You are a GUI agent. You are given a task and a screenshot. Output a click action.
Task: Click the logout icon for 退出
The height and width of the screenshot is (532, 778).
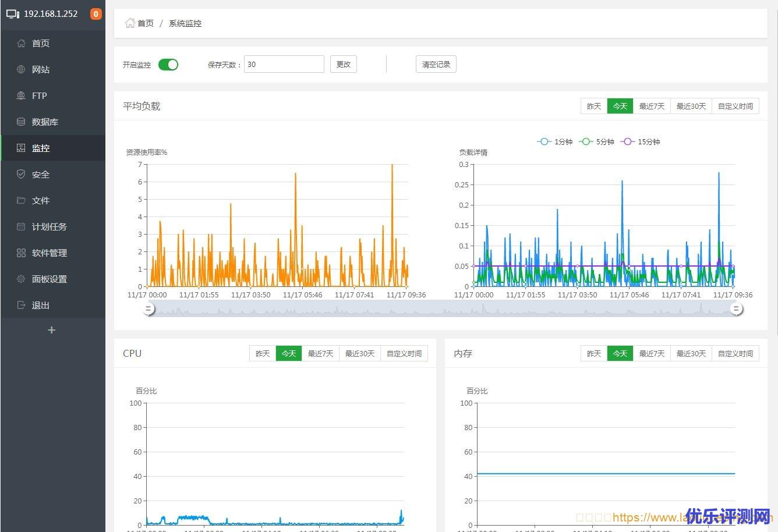click(21, 305)
